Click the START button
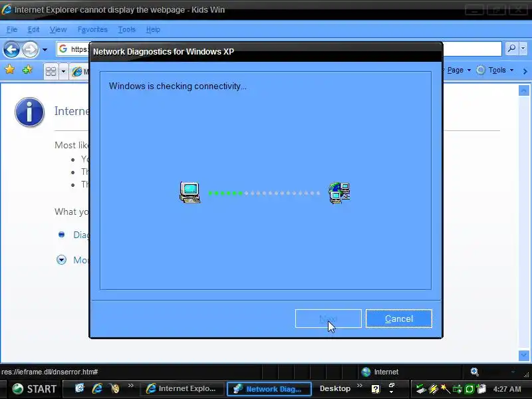Image resolution: width=532 pixels, height=399 pixels. pyautogui.click(x=34, y=389)
